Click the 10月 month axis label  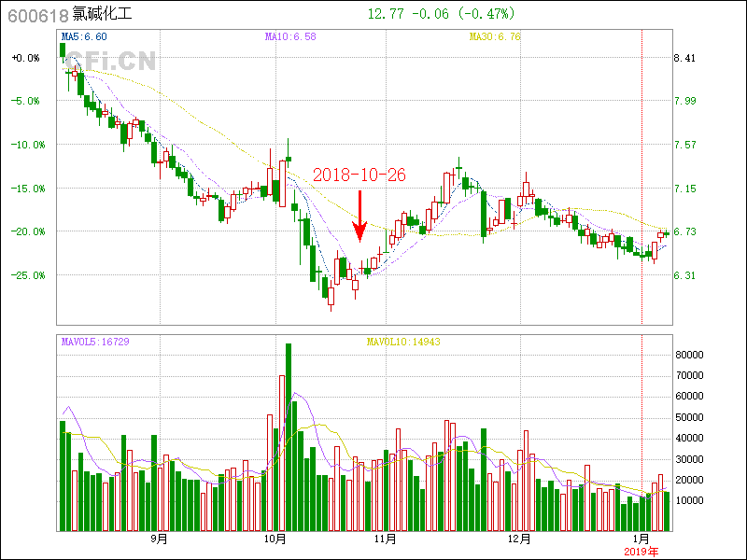pyautogui.click(x=274, y=539)
